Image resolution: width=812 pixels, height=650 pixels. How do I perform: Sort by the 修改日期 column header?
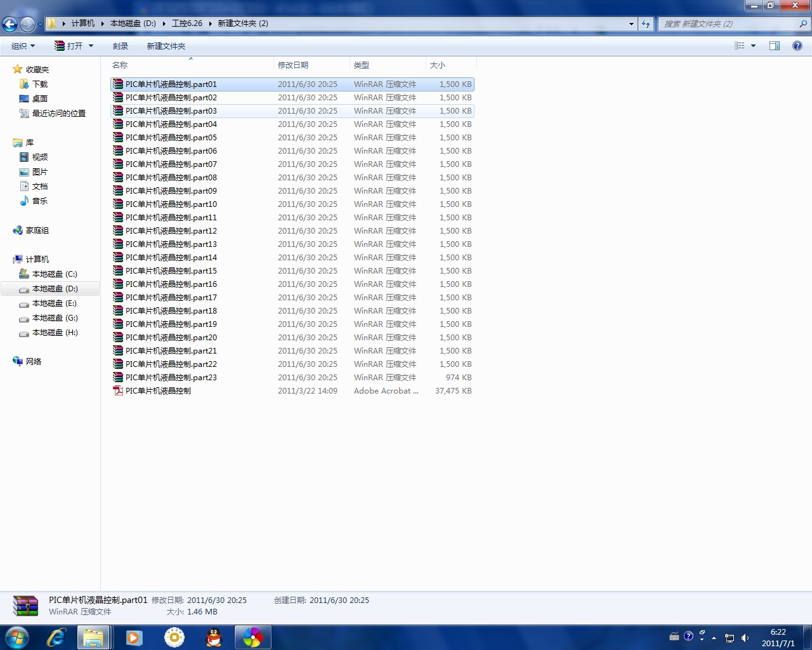click(x=293, y=65)
